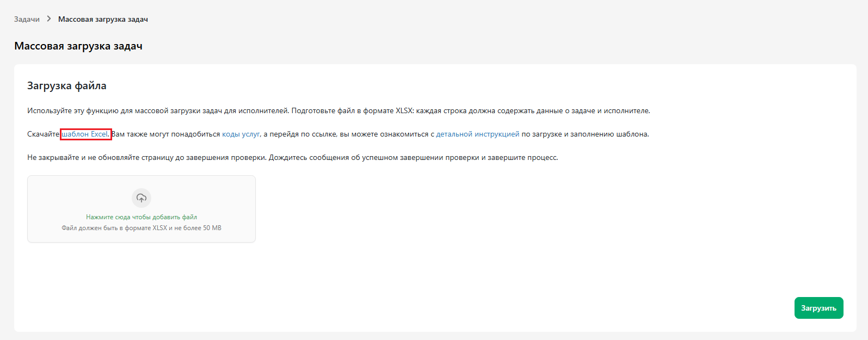Click Нажмите сюда чтобы добавить файл
868x340 pixels.
coord(141,217)
